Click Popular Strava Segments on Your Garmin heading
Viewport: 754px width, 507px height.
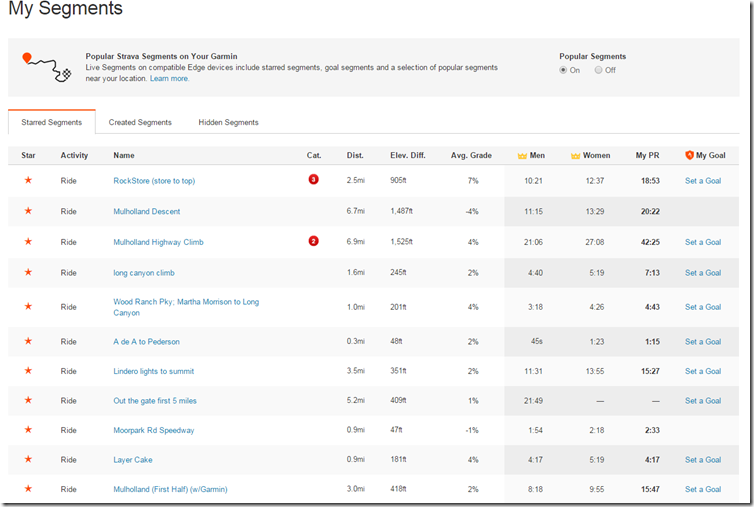coord(162,56)
